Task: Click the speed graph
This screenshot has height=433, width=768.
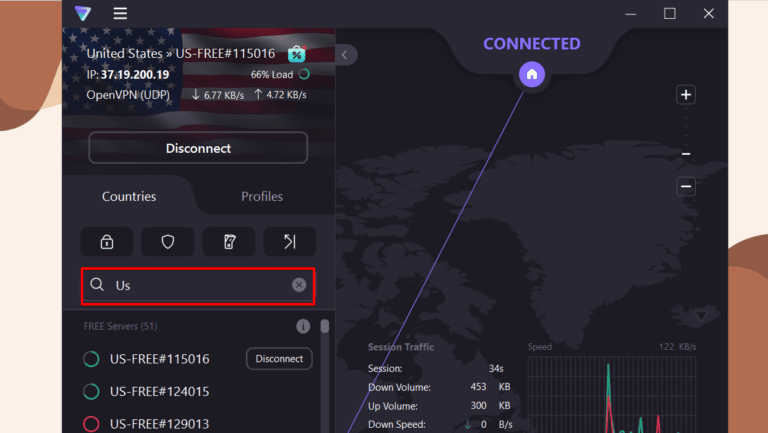Action: click(x=612, y=395)
